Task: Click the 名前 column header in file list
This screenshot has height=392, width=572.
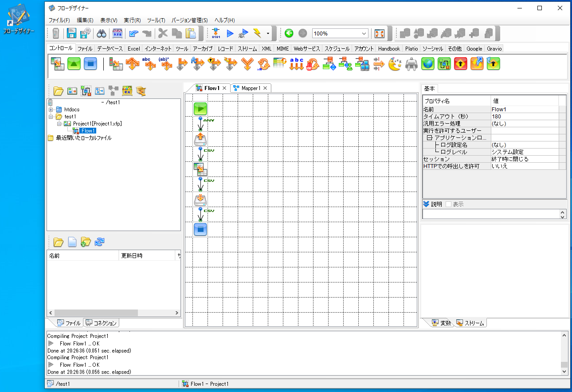Action: 83,255
